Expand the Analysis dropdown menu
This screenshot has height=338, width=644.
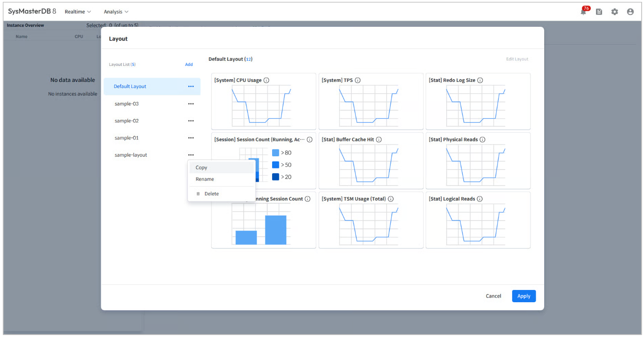point(116,12)
